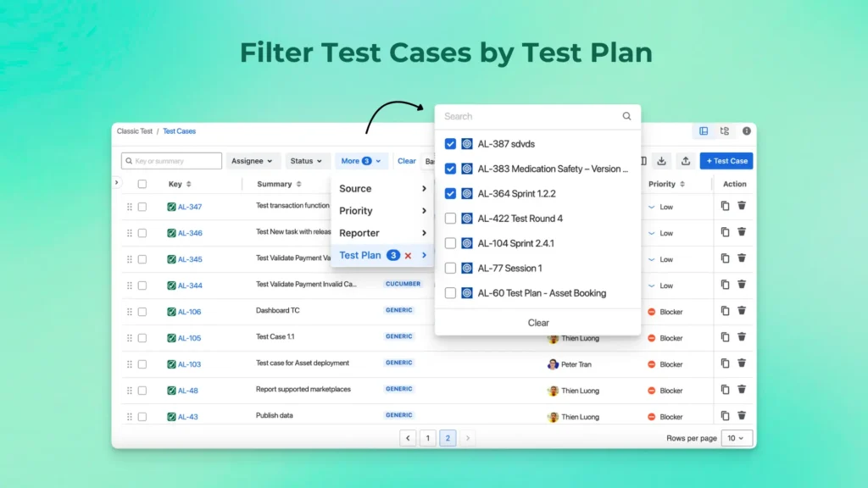Screen dimensions: 868x488
Task: Click the upload/export icon
Action: [685, 161]
